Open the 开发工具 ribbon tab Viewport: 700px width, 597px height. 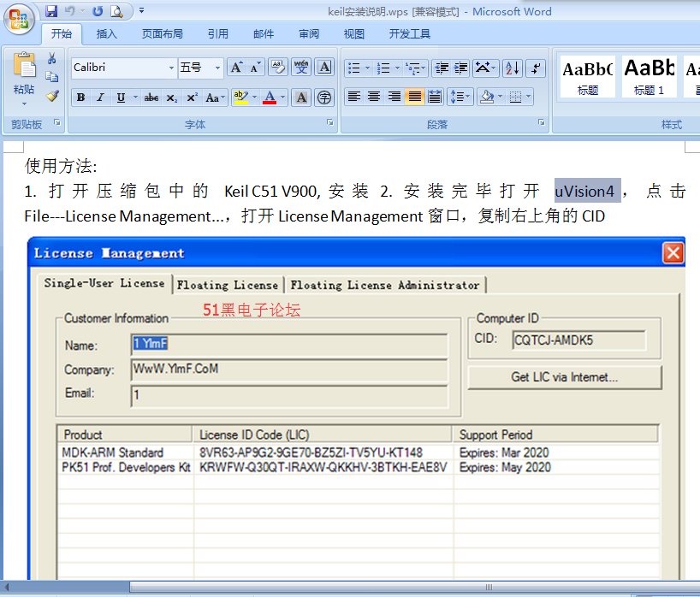[409, 34]
